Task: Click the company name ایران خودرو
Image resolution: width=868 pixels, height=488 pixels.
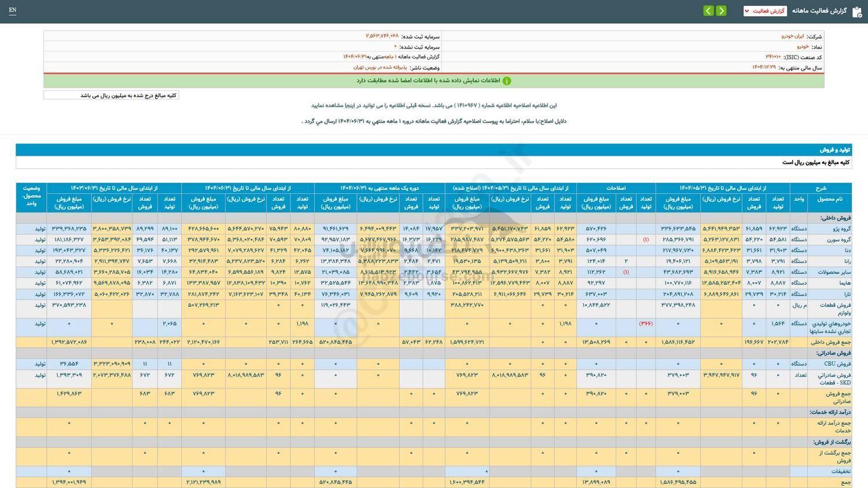Action: point(793,36)
